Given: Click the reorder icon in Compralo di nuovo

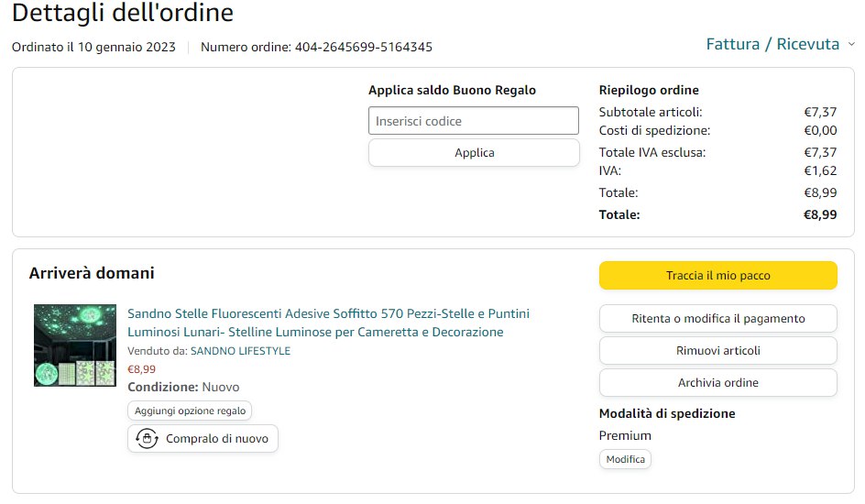Looking at the screenshot, I should [148, 438].
